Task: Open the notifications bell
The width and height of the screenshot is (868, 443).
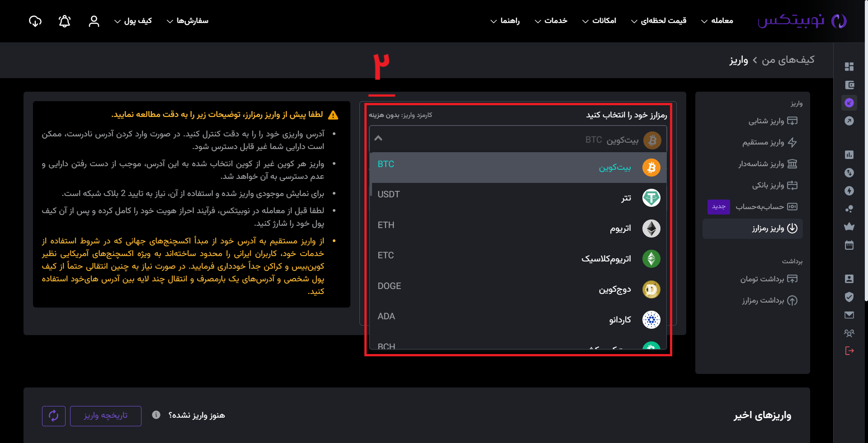Action: 65,21
